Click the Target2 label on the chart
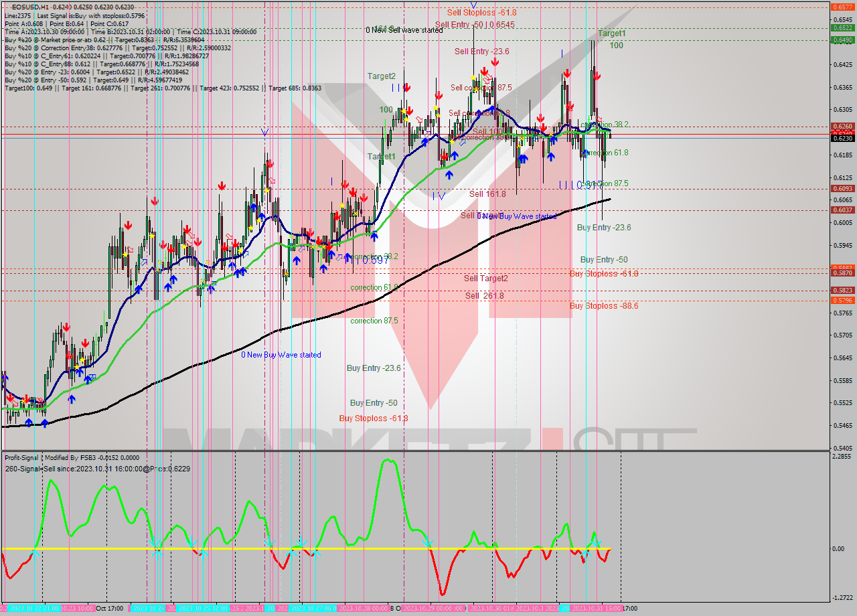The image size is (857, 616). pos(380,76)
